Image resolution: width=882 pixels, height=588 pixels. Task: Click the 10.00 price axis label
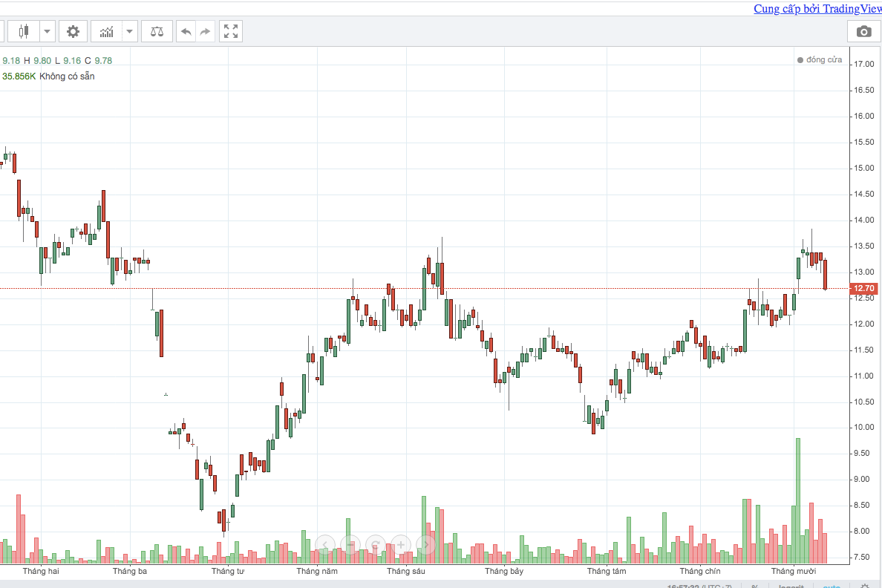(x=864, y=428)
